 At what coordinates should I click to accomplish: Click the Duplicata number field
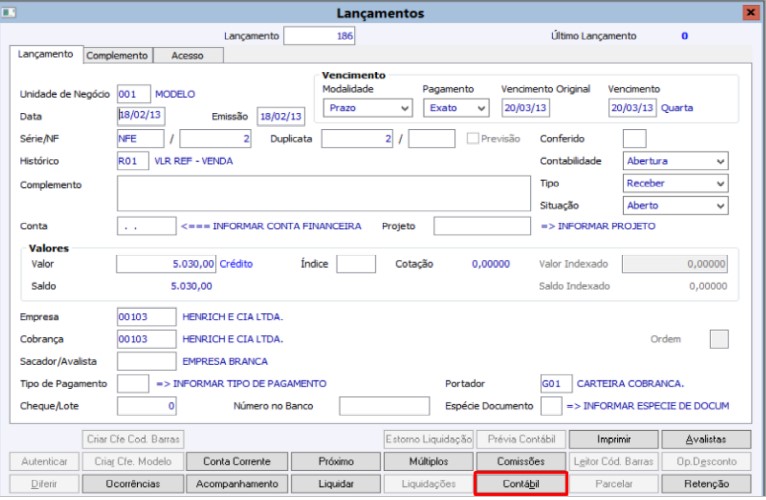tap(357, 138)
